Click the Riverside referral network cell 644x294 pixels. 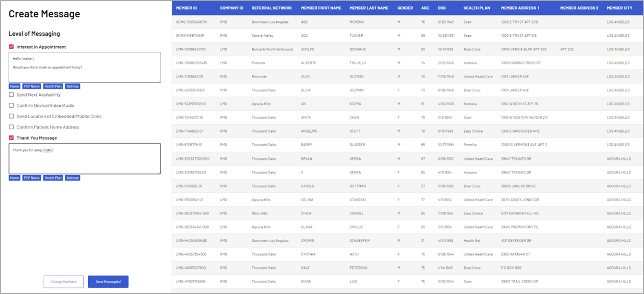coord(260,77)
